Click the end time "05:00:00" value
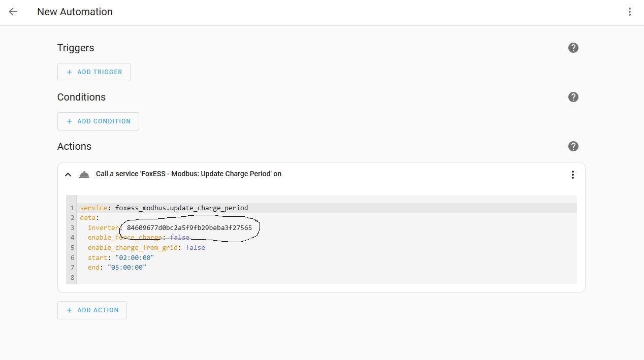 tap(126, 267)
